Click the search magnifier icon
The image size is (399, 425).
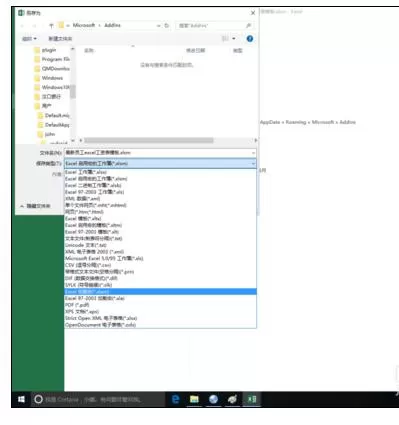coord(248,25)
